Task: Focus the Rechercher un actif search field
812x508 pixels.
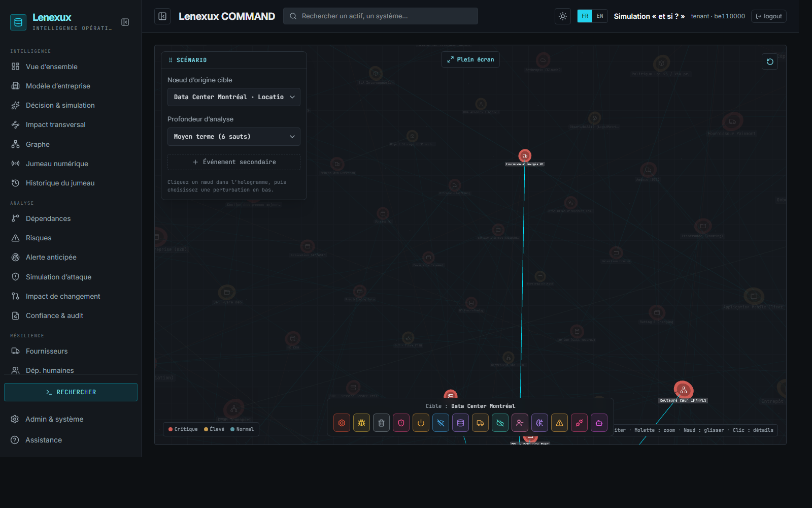Action: [381, 16]
